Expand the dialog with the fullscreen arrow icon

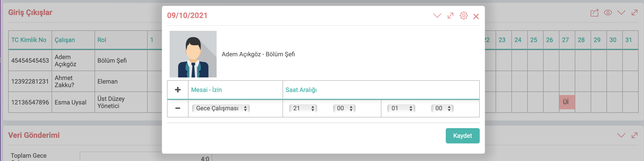point(450,16)
